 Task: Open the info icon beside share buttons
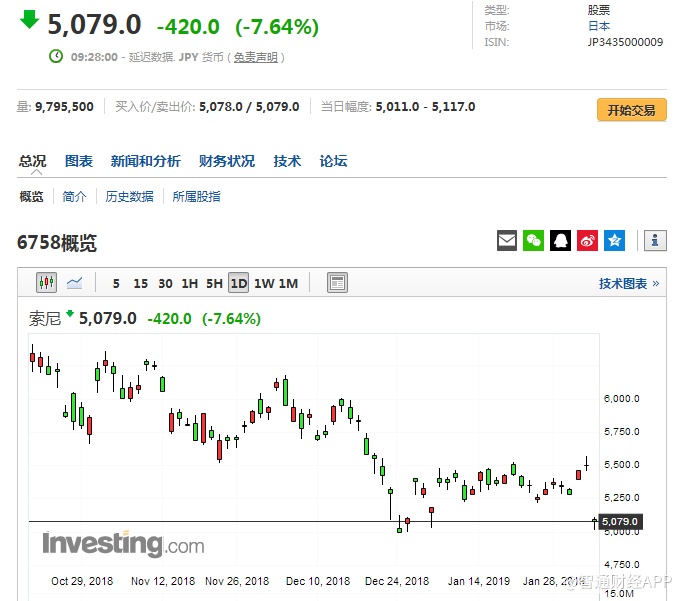pyautogui.click(x=655, y=241)
